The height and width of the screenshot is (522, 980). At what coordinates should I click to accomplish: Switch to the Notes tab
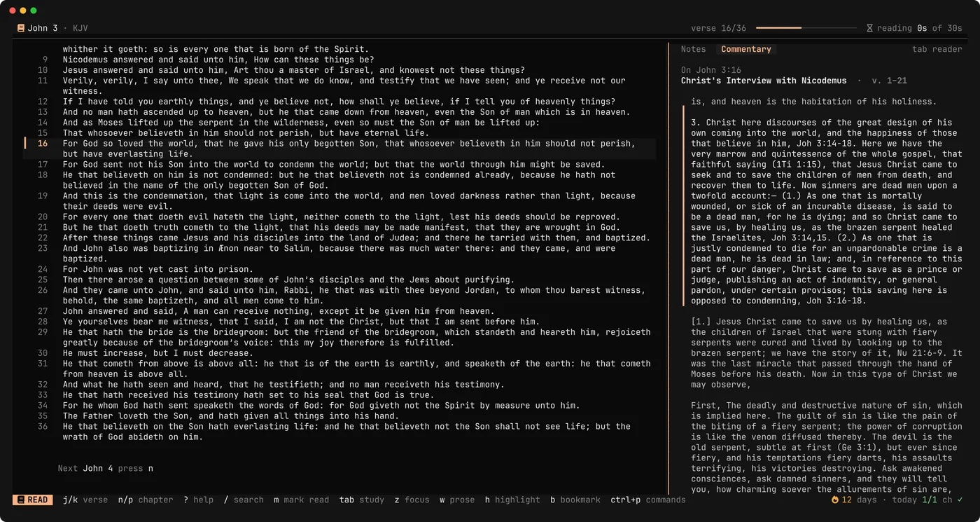point(693,49)
